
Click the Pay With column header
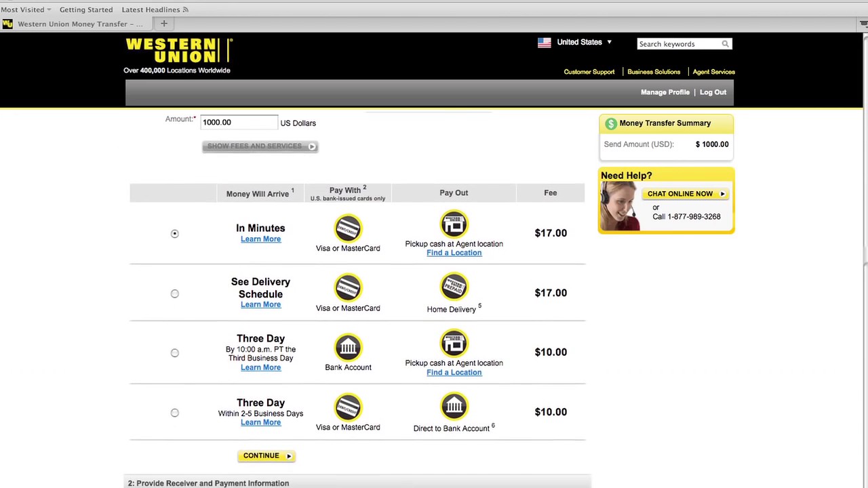[x=348, y=193]
